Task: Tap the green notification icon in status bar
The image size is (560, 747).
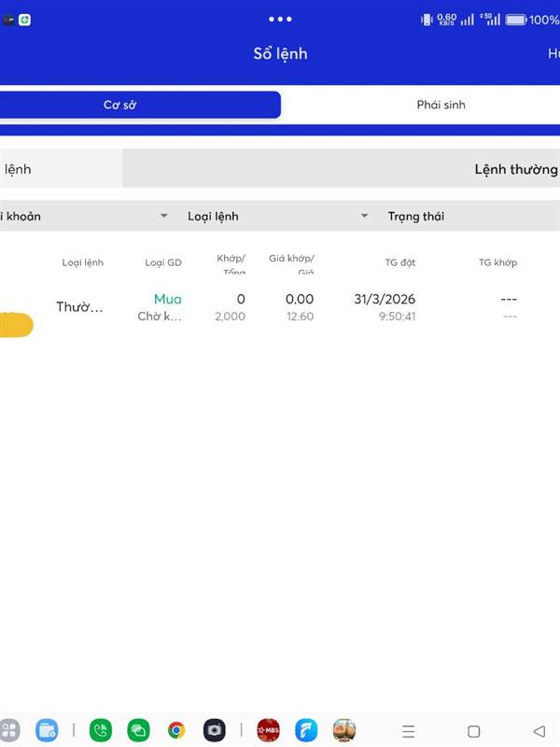Action: tap(24, 20)
